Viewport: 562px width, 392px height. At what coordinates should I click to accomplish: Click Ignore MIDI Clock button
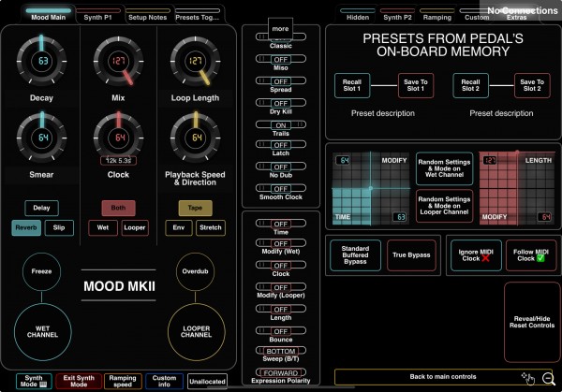[476, 255]
